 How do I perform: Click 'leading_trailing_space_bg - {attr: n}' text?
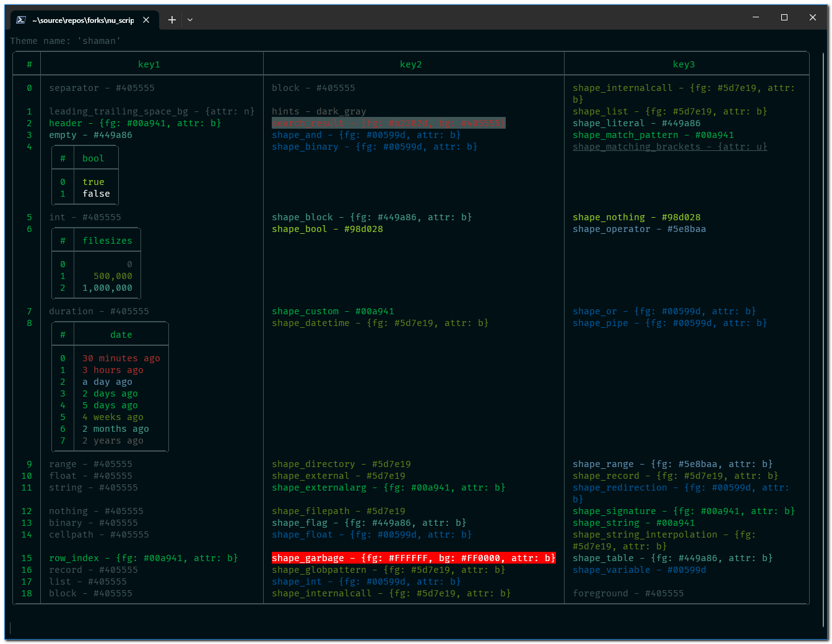pos(152,111)
